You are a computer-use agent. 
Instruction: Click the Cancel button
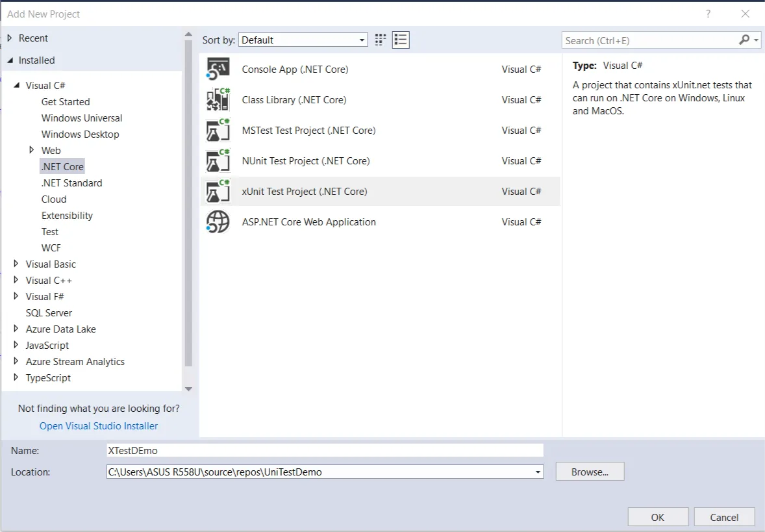tap(724, 517)
